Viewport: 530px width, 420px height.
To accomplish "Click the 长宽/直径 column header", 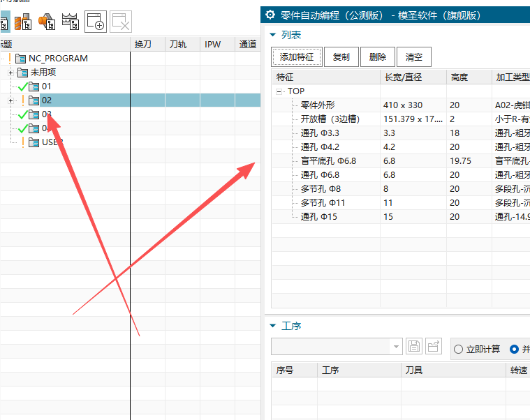I will point(413,77).
